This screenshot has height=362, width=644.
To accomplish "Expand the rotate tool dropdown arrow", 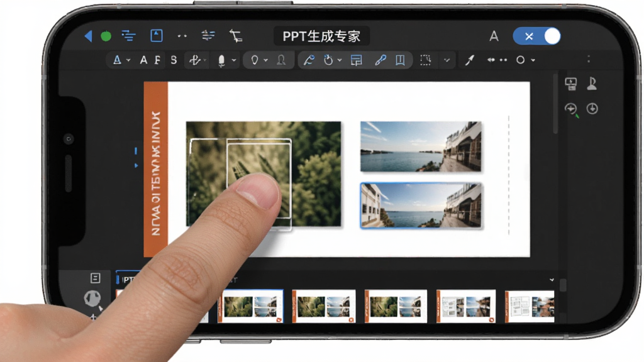I will (x=339, y=60).
